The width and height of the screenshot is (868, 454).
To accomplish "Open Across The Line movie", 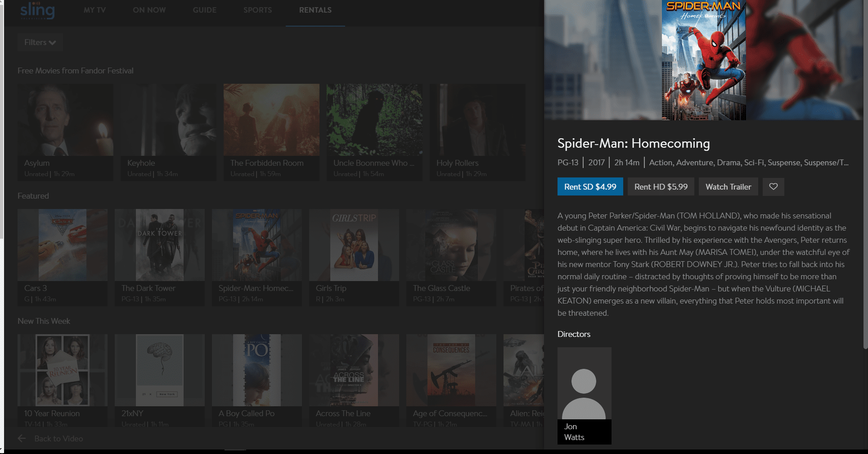I will click(354, 381).
